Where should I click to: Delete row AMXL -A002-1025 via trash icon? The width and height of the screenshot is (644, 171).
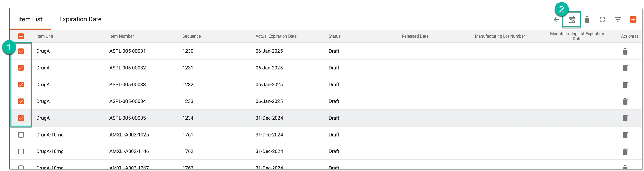click(625, 135)
